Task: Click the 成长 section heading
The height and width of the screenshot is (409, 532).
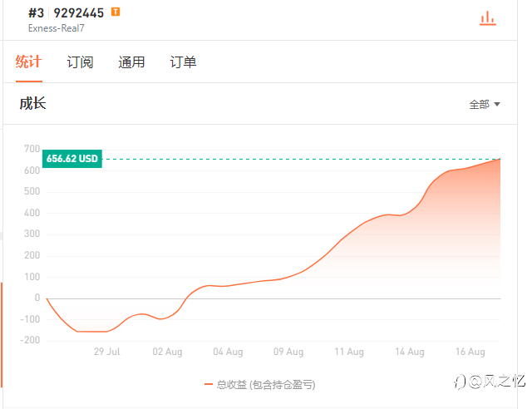Action: 33,104
